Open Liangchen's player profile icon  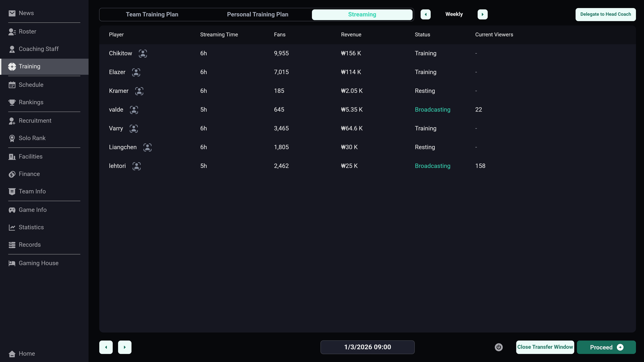[x=147, y=147]
